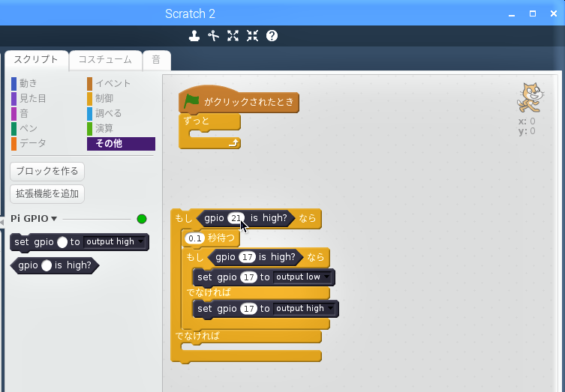Viewport: 565px width, 392px height.
Task: Click the set gpio to block in palette
Action: click(80, 242)
